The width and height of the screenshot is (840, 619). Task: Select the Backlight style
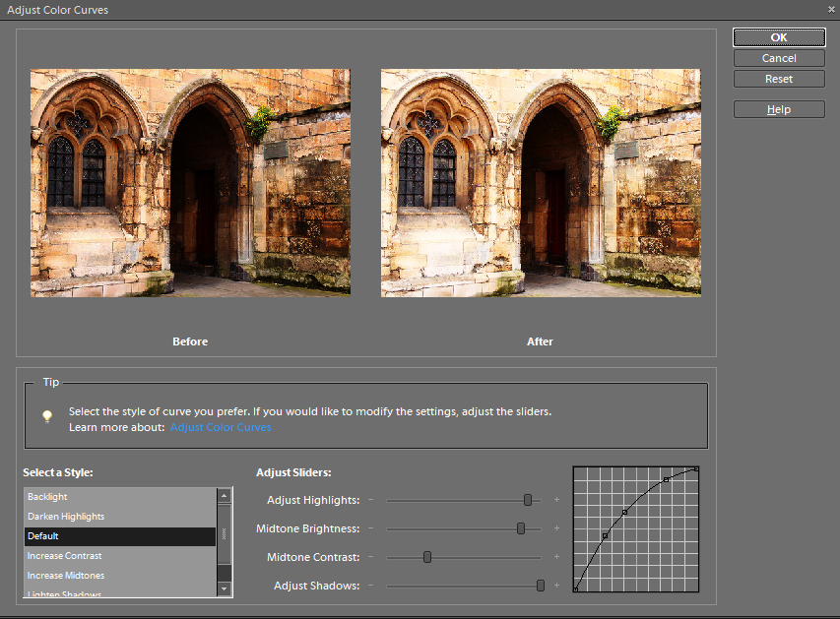point(120,497)
